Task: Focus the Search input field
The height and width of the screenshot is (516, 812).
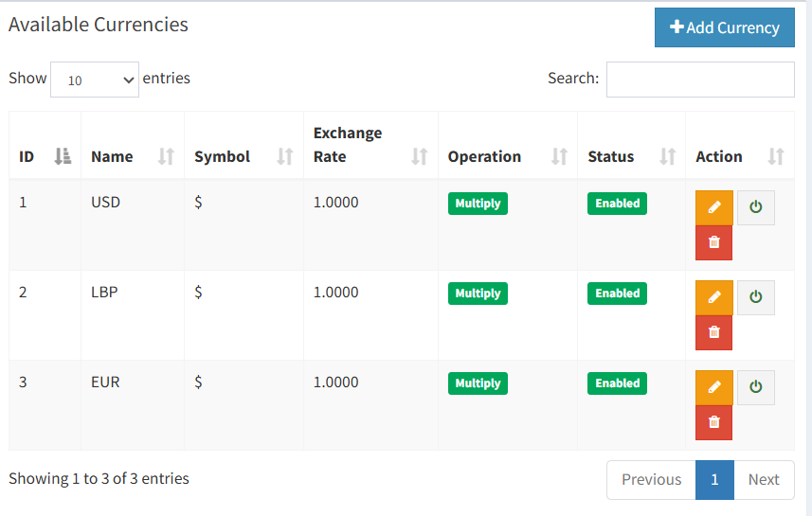Action: 700,80
